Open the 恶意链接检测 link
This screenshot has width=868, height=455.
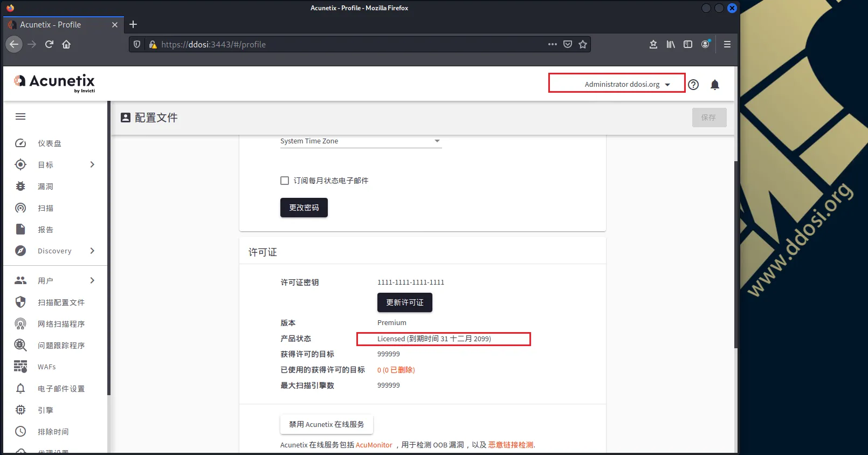click(x=511, y=445)
